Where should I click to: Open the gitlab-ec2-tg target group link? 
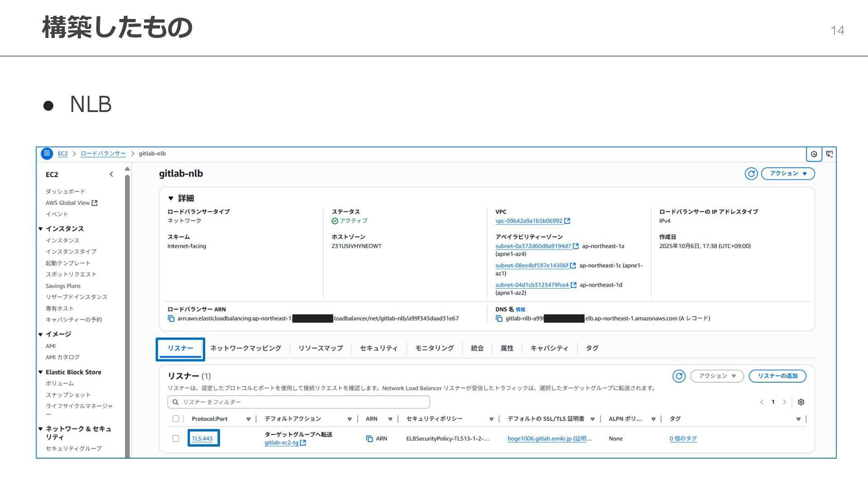(x=281, y=443)
